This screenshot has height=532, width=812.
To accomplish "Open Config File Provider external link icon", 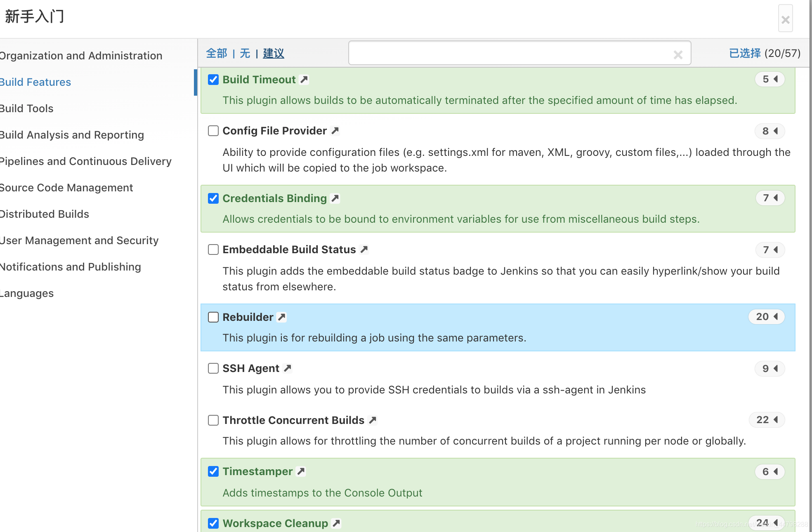I will click(335, 131).
